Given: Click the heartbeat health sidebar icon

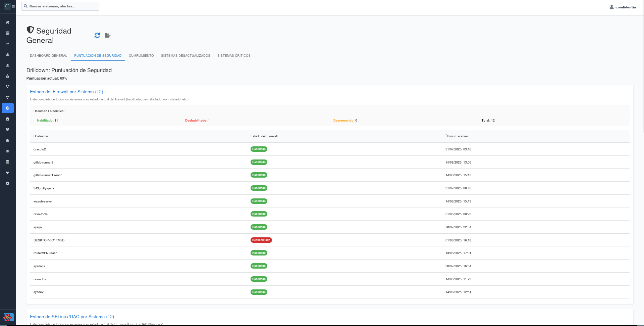Looking at the screenshot, I should (7, 130).
